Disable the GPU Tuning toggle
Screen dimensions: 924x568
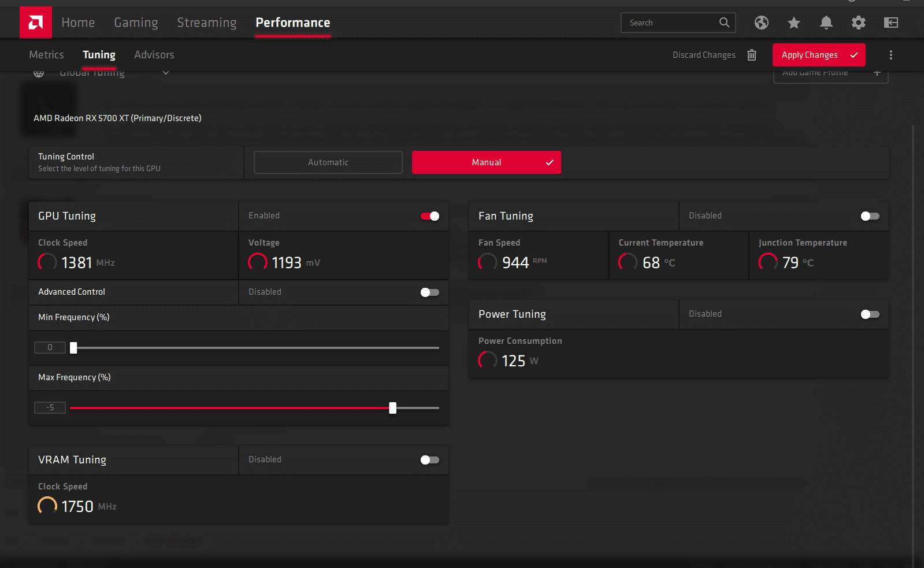coord(430,216)
